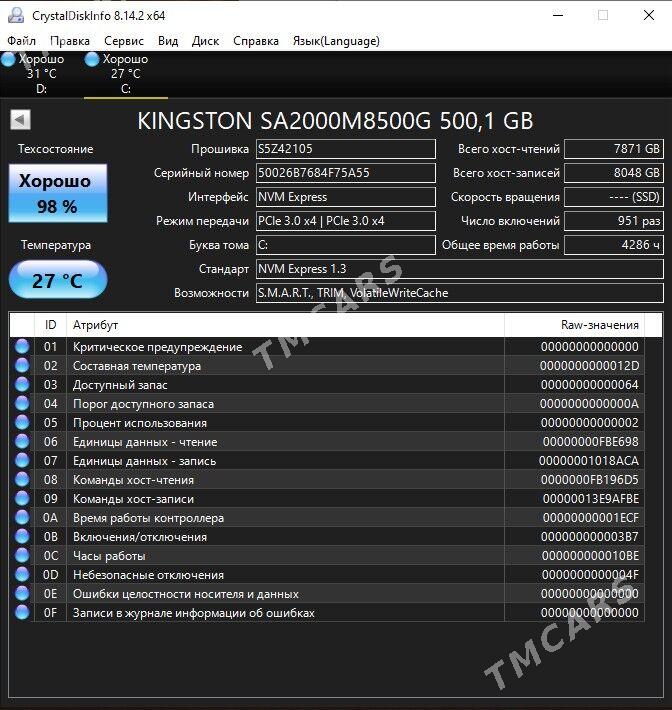
Task: Click status orb for Часы работы row
Action: (x=22, y=556)
